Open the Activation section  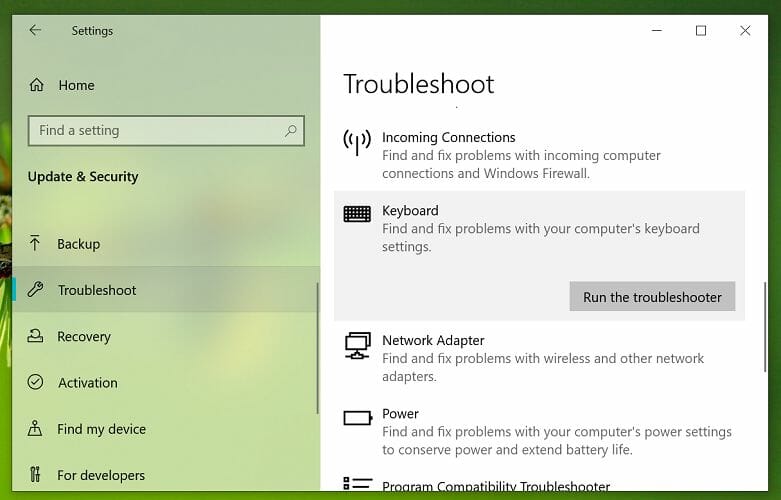164,382
